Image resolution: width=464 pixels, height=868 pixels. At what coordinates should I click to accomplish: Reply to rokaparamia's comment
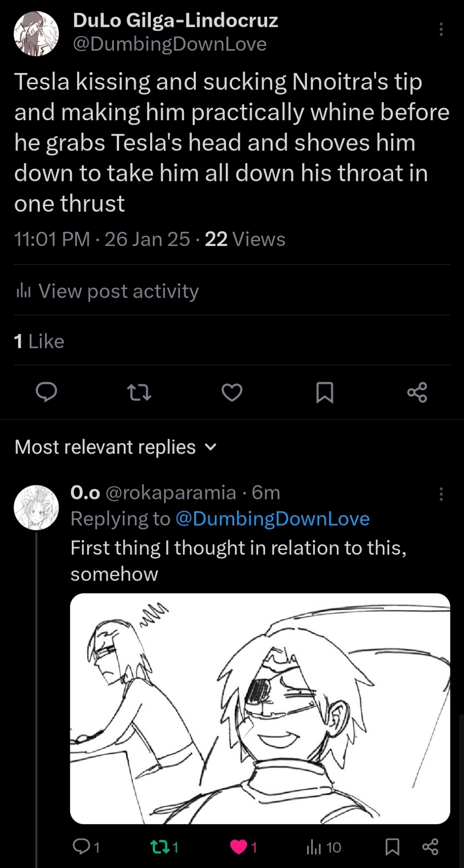(81, 847)
